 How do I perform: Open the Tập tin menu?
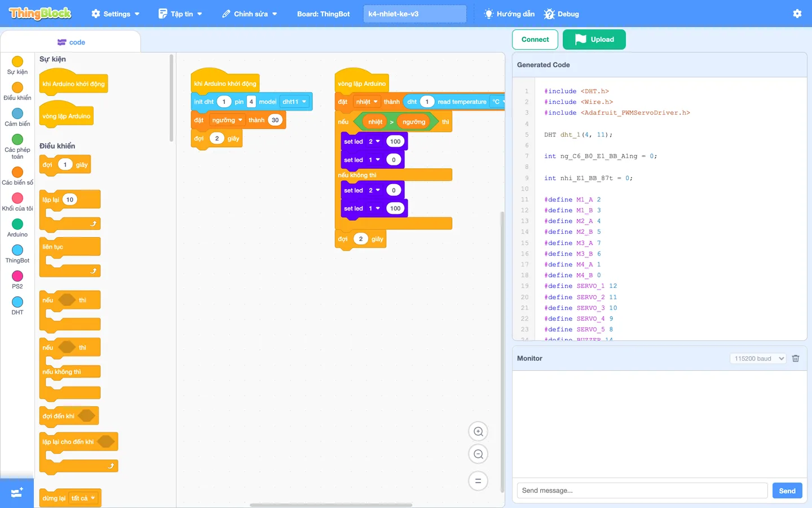180,14
